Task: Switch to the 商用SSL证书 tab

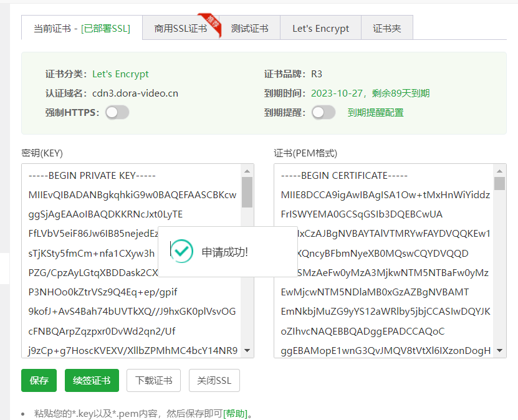Action: click(x=181, y=28)
